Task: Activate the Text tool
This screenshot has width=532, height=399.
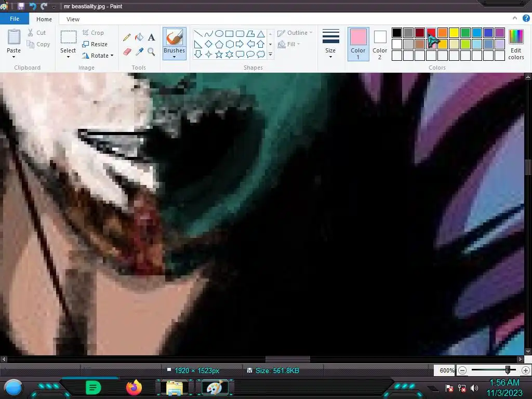Action: [x=151, y=37]
